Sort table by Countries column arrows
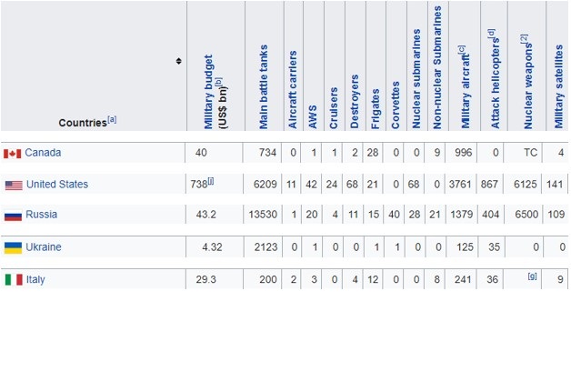This screenshot has height=392, width=571. tap(178, 62)
